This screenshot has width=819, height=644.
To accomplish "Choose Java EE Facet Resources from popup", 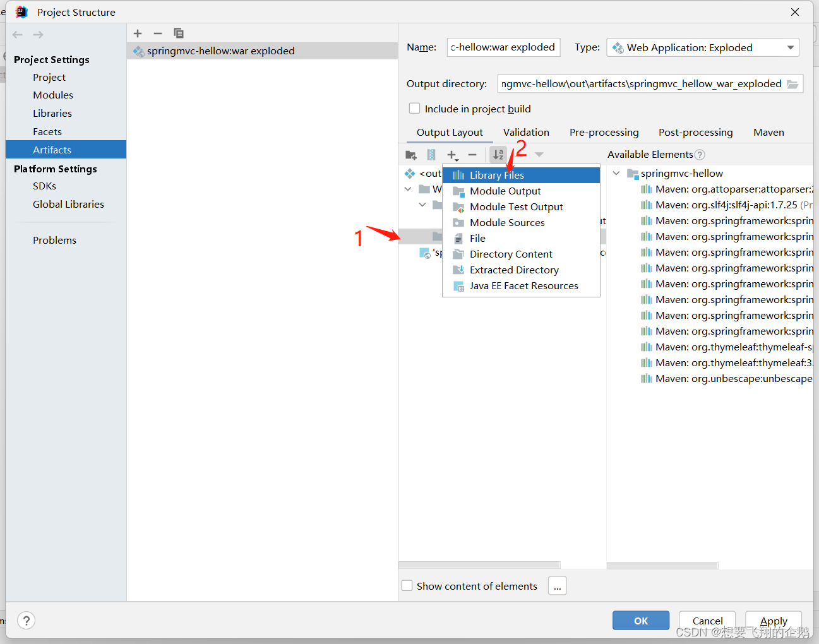I will click(521, 286).
